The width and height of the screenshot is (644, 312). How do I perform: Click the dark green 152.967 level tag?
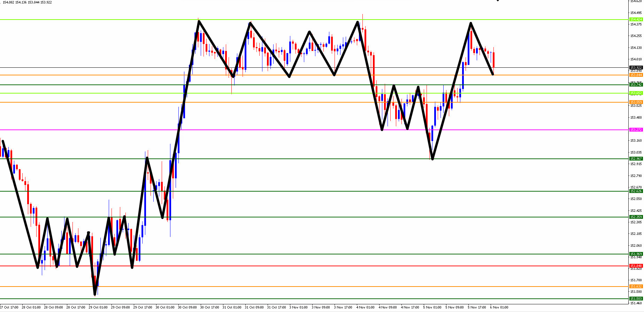636,159
